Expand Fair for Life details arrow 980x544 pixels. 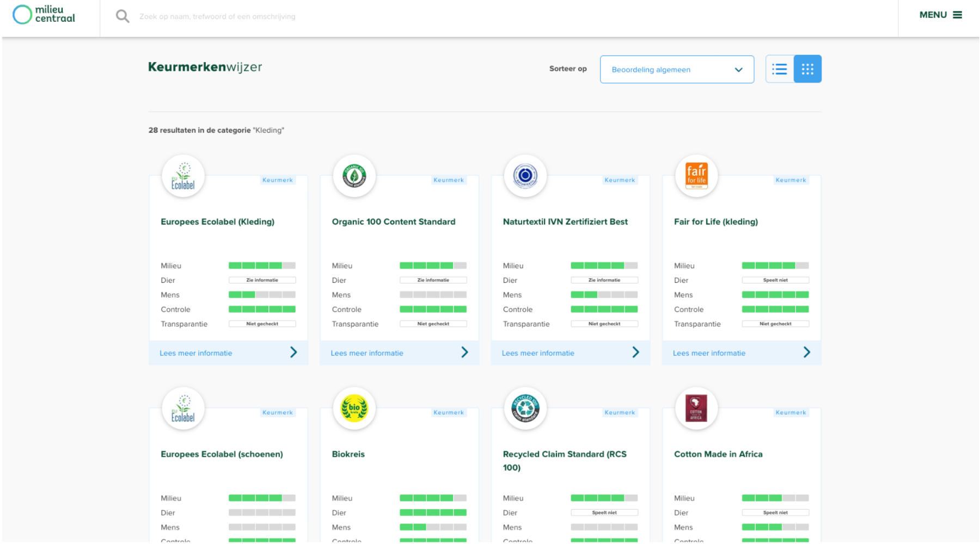point(806,353)
